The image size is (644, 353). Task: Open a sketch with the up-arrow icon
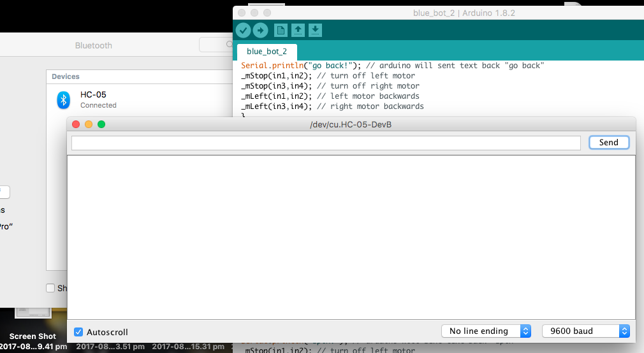298,30
